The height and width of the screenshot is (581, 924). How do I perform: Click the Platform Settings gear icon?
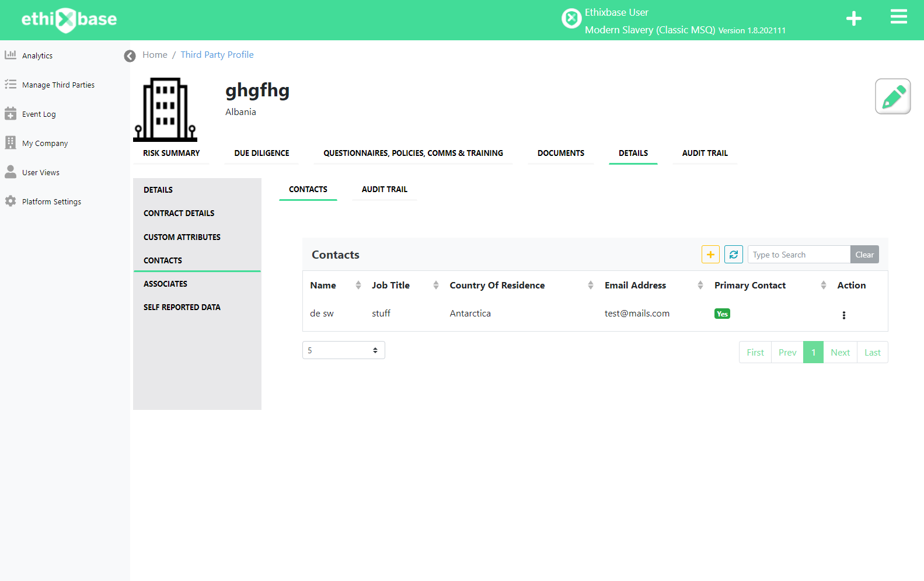pyautogui.click(x=11, y=201)
